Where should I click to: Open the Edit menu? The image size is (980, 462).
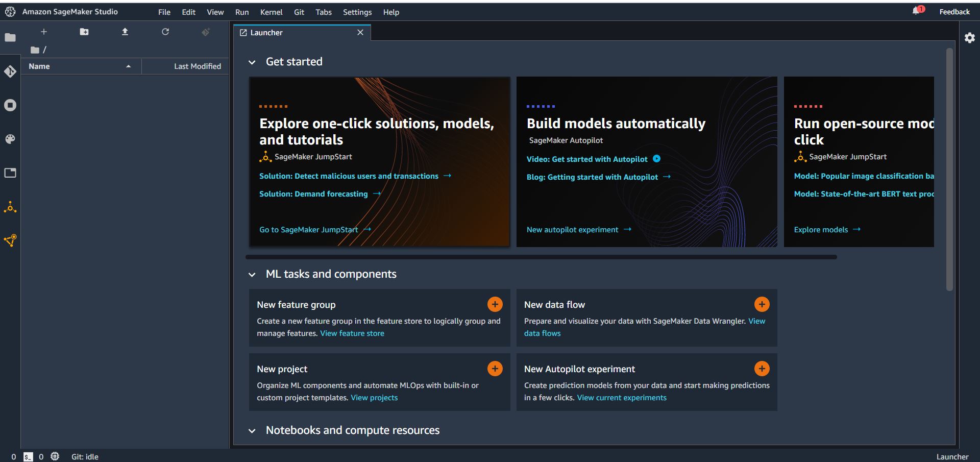coord(188,12)
